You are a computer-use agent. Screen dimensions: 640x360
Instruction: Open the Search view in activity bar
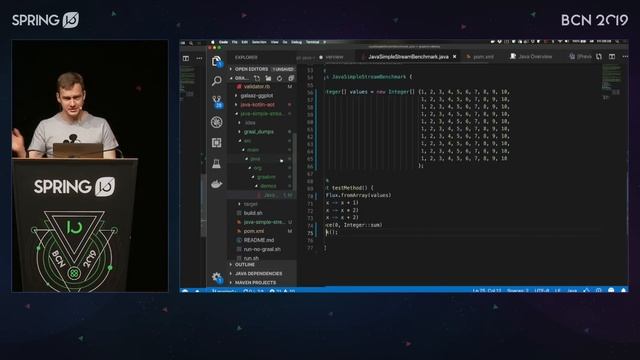217,81
